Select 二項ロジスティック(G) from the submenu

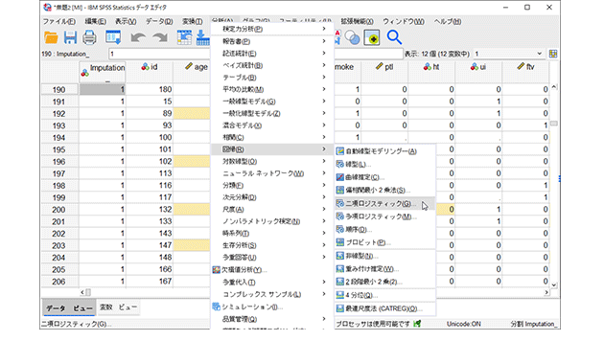point(384,203)
